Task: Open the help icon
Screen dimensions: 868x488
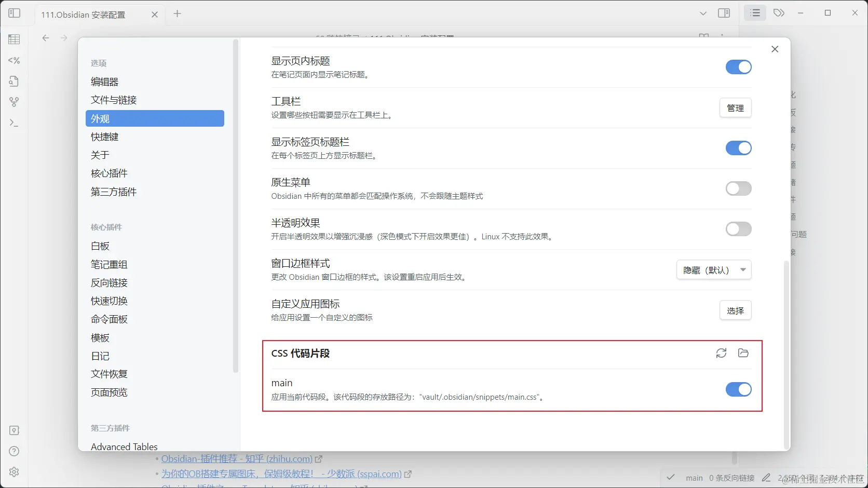Action: tap(14, 451)
